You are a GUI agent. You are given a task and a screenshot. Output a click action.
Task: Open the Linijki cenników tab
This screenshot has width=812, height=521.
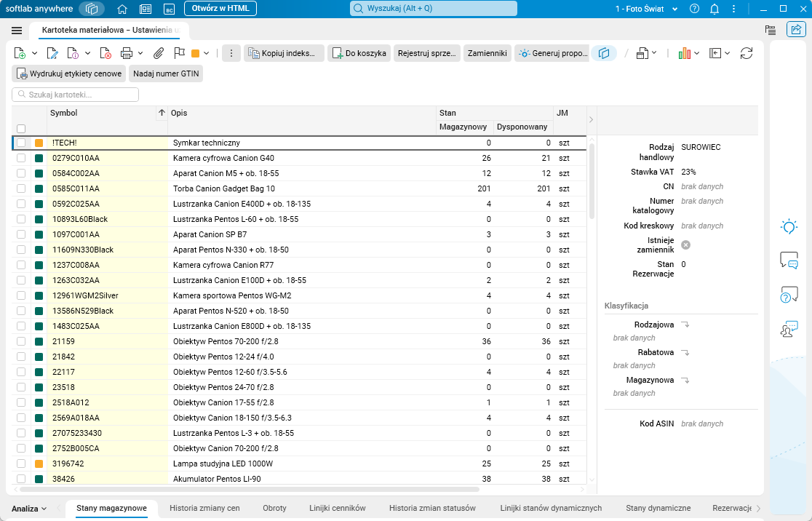pyautogui.click(x=338, y=508)
